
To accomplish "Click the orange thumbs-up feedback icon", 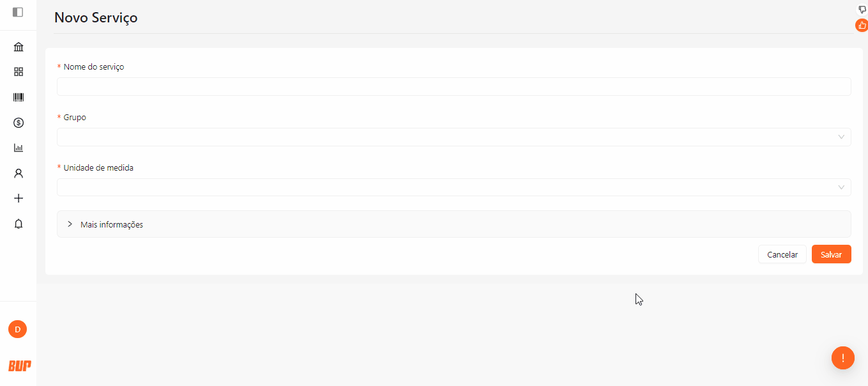I will pos(862,26).
